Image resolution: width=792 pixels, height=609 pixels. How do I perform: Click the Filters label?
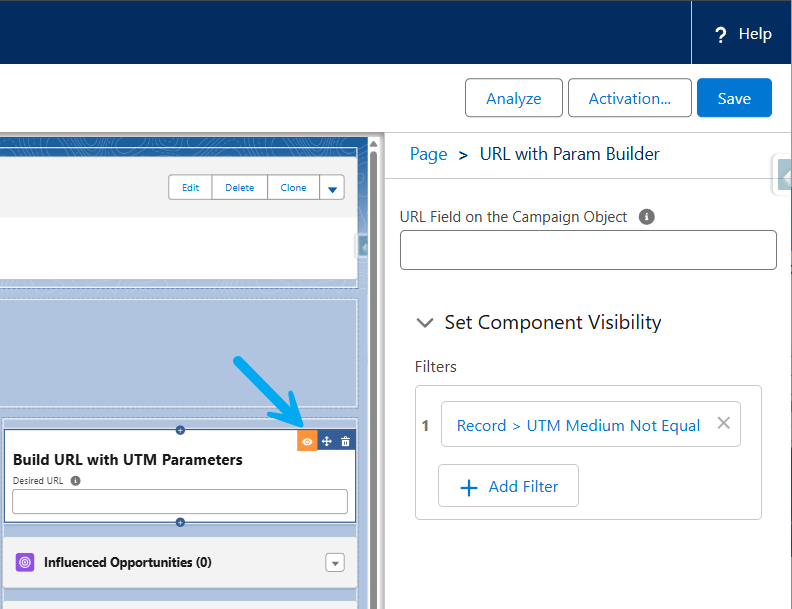point(435,367)
